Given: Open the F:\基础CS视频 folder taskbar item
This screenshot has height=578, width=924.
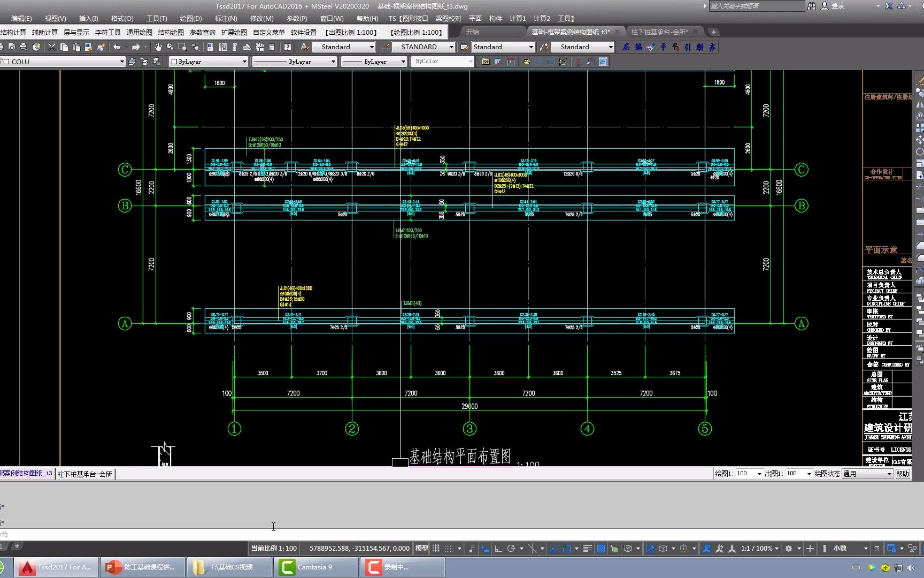Looking at the screenshot, I should [x=229, y=567].
